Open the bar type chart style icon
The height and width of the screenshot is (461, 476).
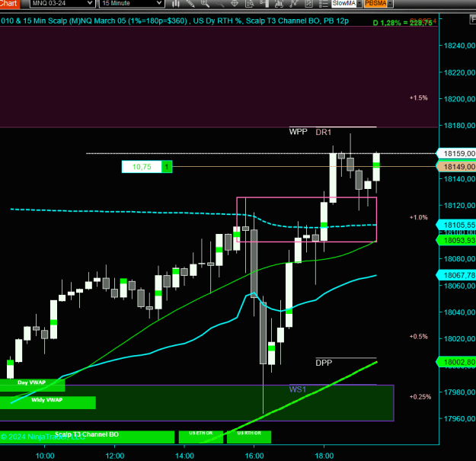tap(175, 3)
